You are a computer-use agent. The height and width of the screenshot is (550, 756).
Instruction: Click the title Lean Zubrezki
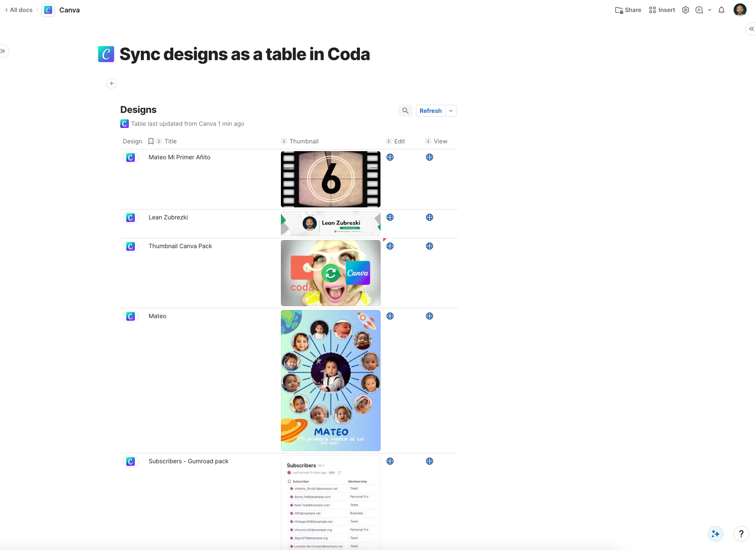pos(168,217)
